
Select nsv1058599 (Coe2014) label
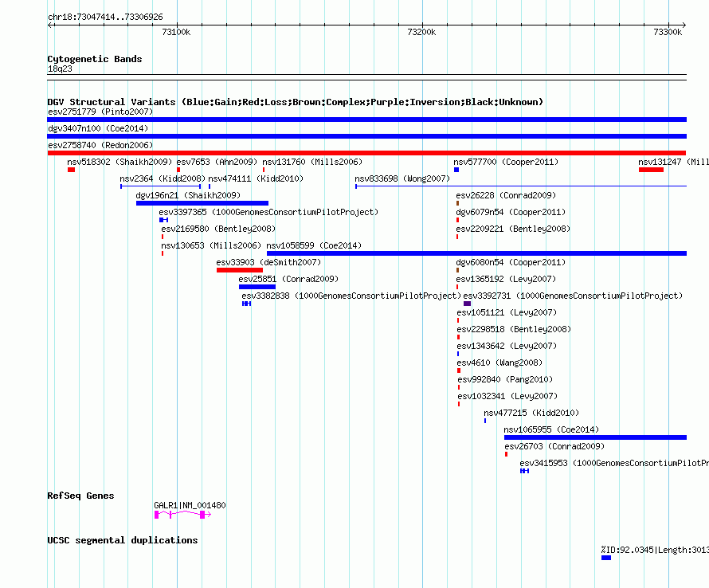point(314,245)
